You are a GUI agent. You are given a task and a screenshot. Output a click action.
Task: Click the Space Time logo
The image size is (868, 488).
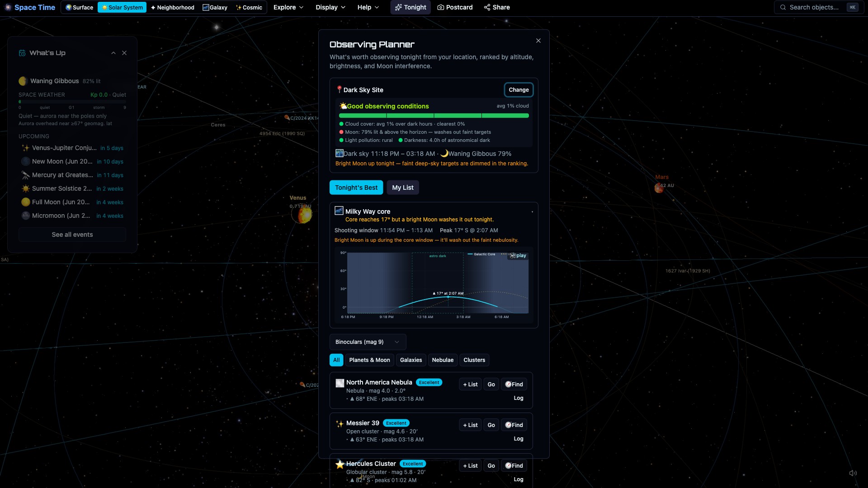pyautogui.click(x=30, y=7)
